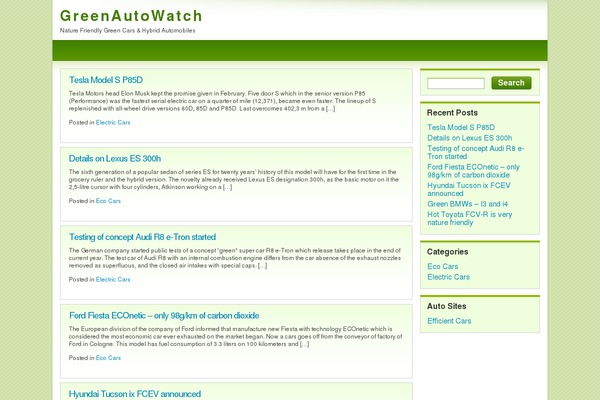The width and height of the screenshot is (600, 400).
Task: Click inside the search text field
Action: pos(456,83)
